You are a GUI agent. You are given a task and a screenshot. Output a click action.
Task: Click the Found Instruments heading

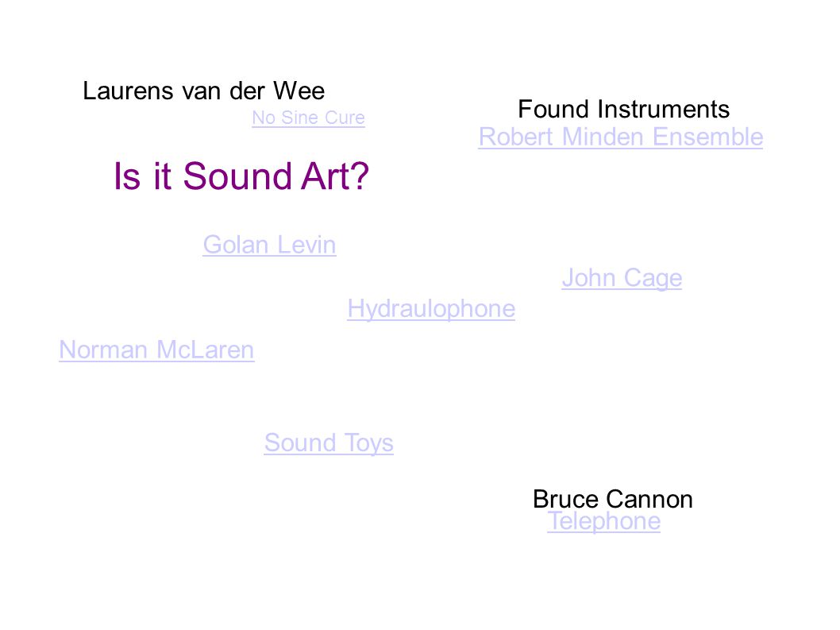point(623,109)
